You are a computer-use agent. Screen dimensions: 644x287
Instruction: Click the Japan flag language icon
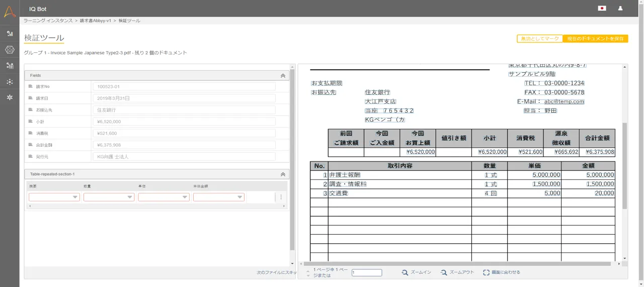click(x=601, y=9)
